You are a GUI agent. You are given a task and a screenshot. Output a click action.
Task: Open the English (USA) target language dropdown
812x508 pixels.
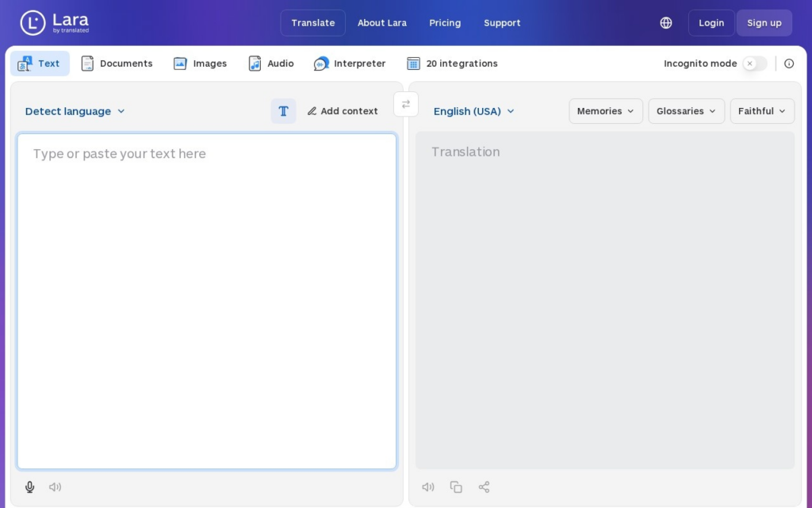[474, 111]
